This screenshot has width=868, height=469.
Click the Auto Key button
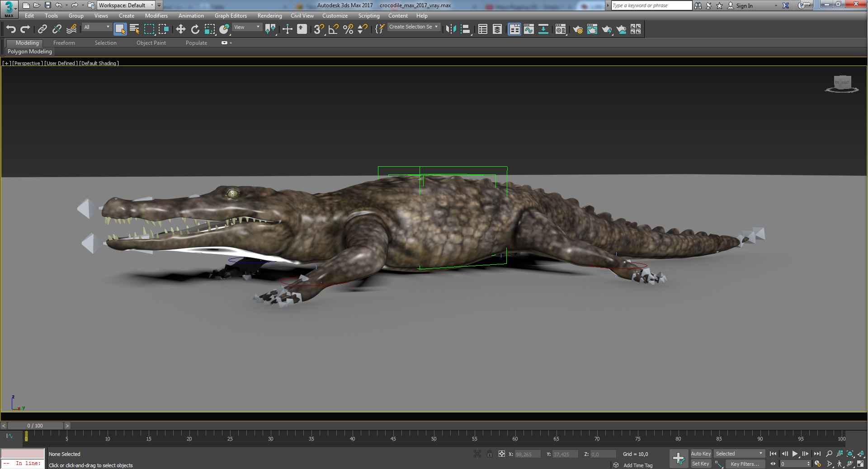pyautogui.click(x=701, y=454)
